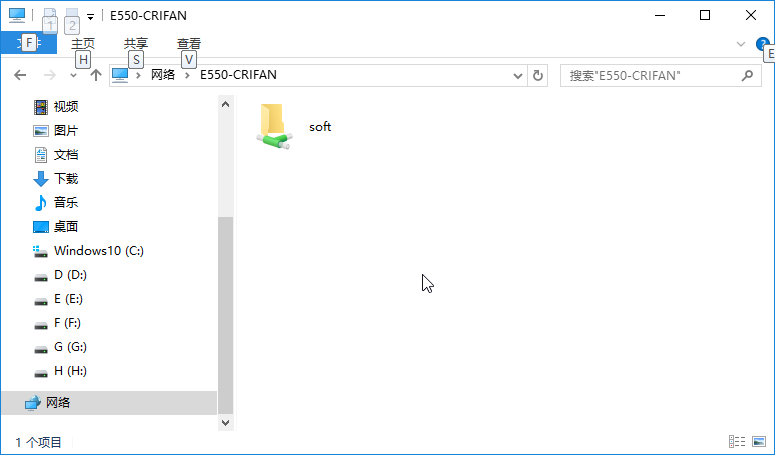Switch to details view icon in status bar
Screen dimensions: 775x455
[x=737, y=441]
